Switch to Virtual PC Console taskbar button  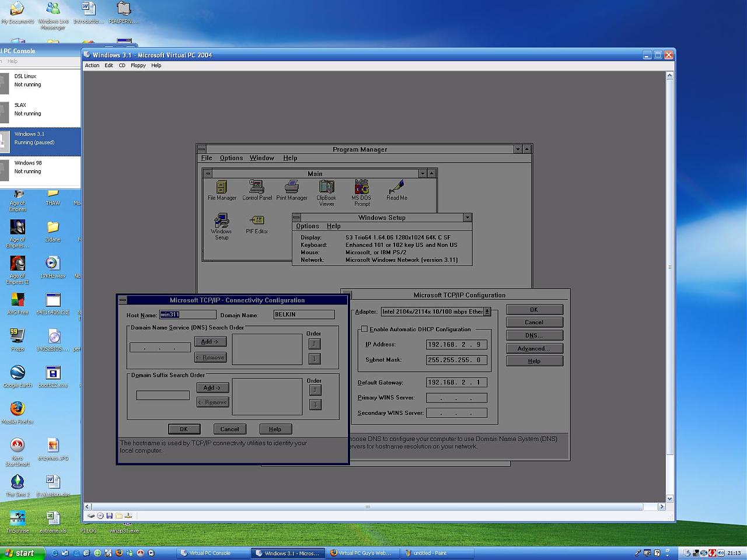(213, 553)
